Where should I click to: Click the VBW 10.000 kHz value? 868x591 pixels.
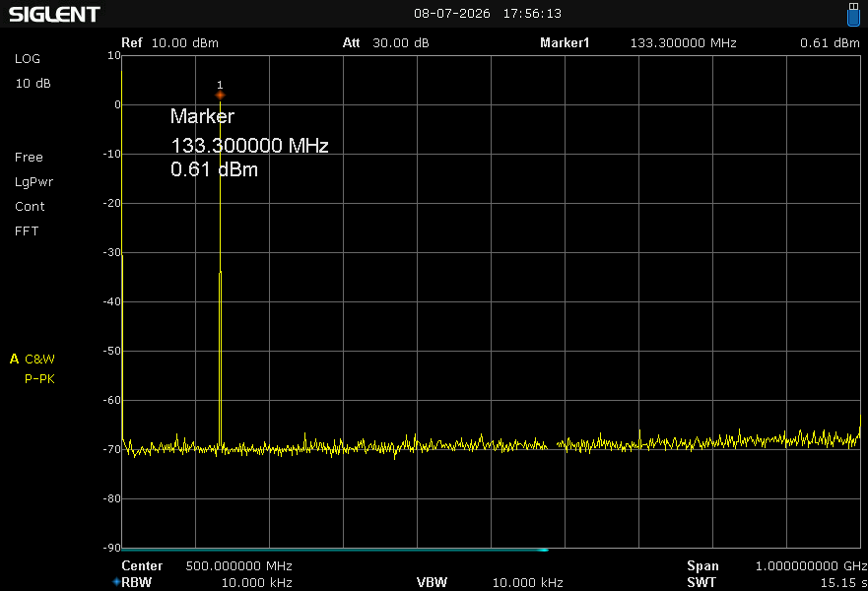[x=527, y=583]
